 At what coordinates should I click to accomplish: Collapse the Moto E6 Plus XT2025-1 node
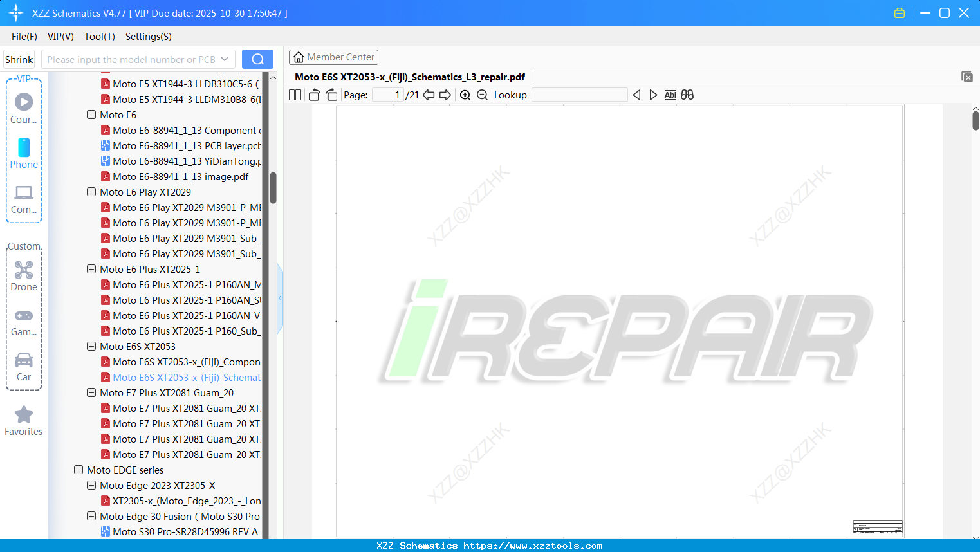pyautogui.click(x=91, y=270)
